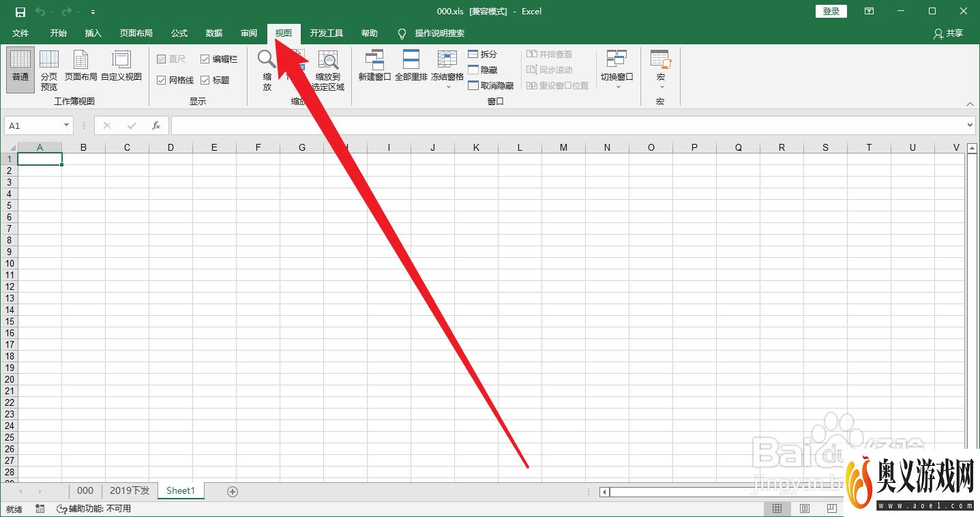
Task: Select the Sheet1 sheet tab
Action: (x=181, y=490)
